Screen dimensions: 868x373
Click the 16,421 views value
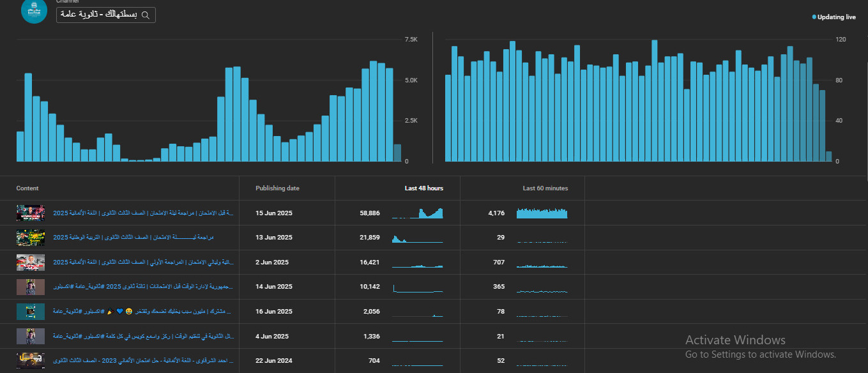(x=370, y=262)
